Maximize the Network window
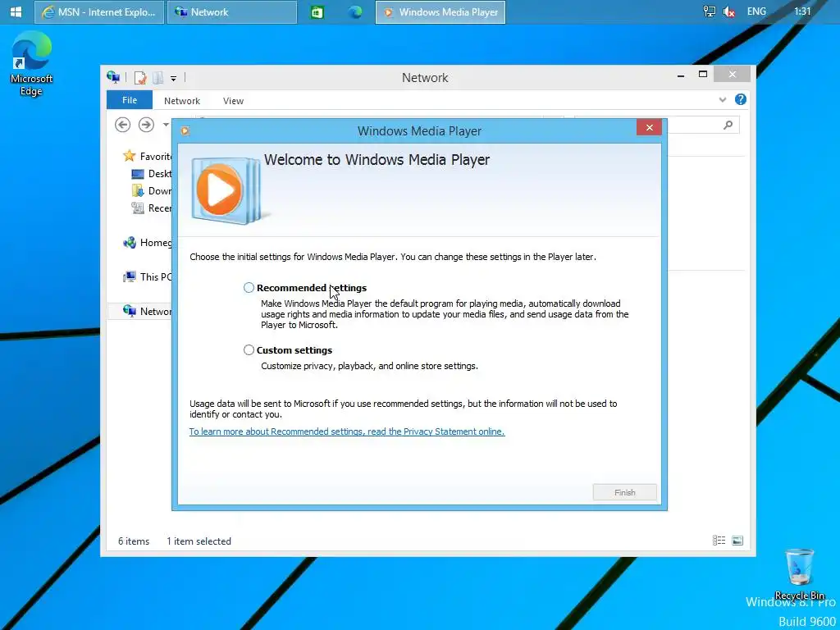 tap(703, 75)
